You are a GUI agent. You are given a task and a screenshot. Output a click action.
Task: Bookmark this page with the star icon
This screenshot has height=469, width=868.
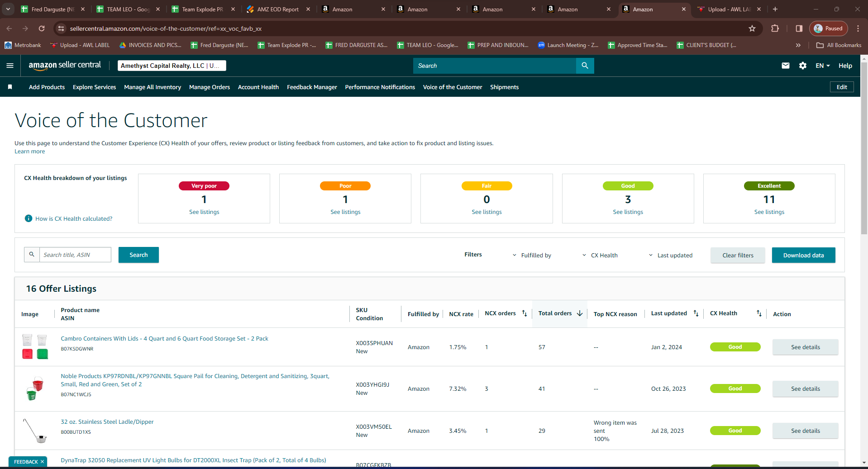pos(752,28)
